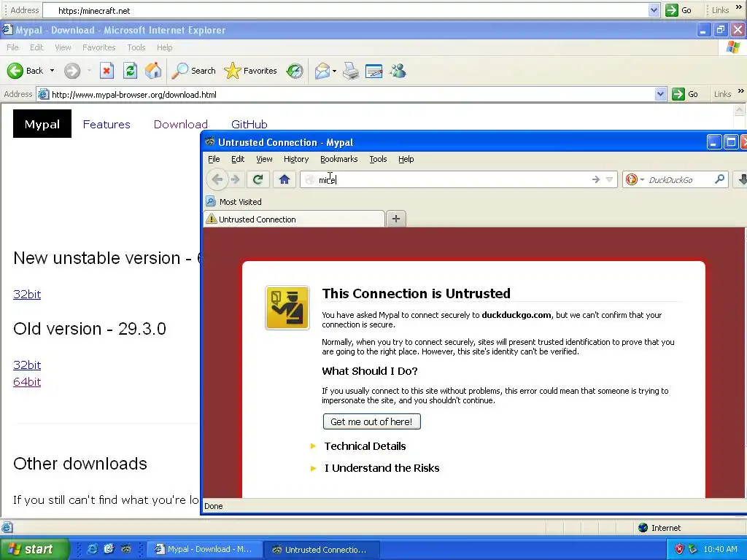Refresh the page in Internet Explorer
747x560 pixels.
130,71
